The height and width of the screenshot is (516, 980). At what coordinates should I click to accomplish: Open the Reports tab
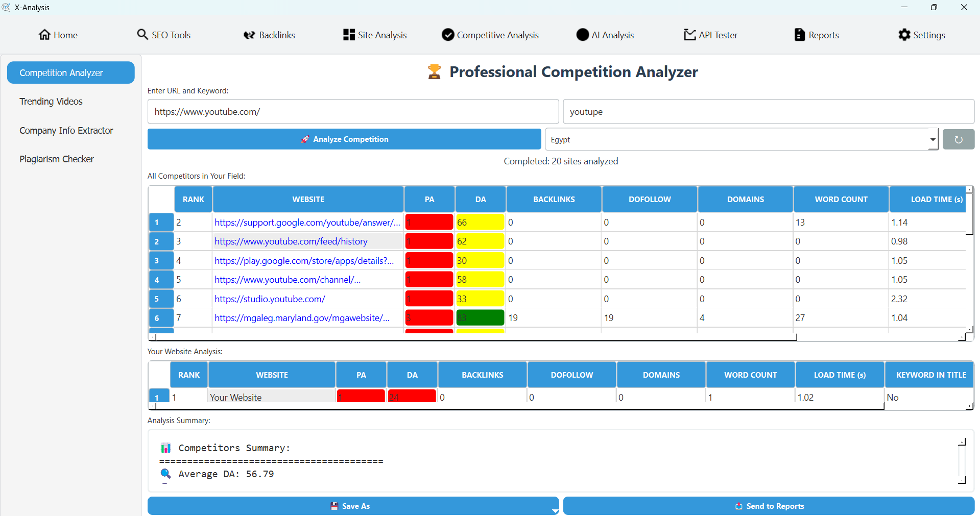tap(817, 35)
